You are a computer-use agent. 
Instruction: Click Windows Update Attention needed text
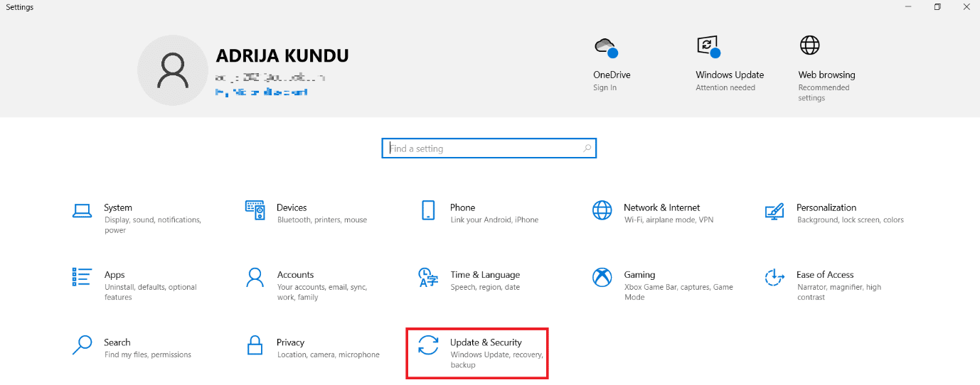[725, 88]
